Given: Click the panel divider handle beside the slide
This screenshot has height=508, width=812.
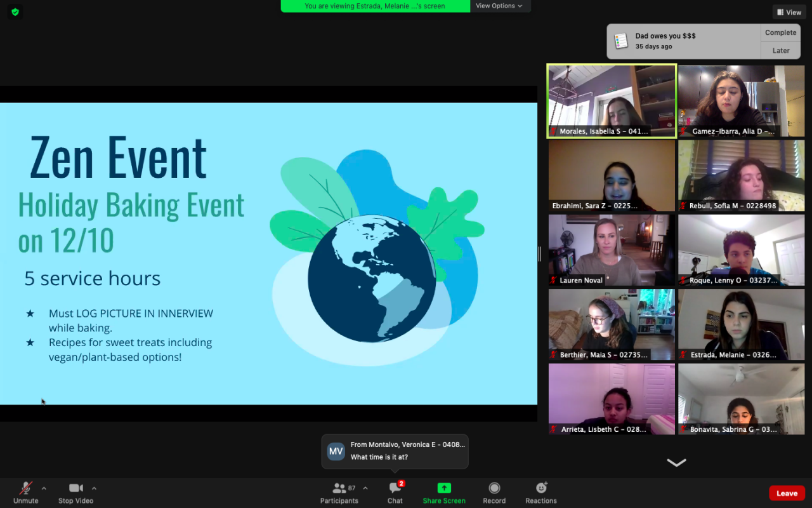Looking at the screenshot, I should pyautogui.click(x=540, y=254).
